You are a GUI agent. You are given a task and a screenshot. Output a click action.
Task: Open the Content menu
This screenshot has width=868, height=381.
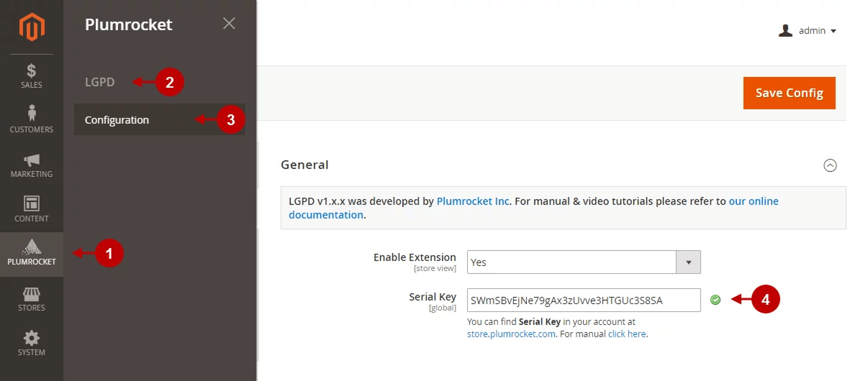pos(32,210)
